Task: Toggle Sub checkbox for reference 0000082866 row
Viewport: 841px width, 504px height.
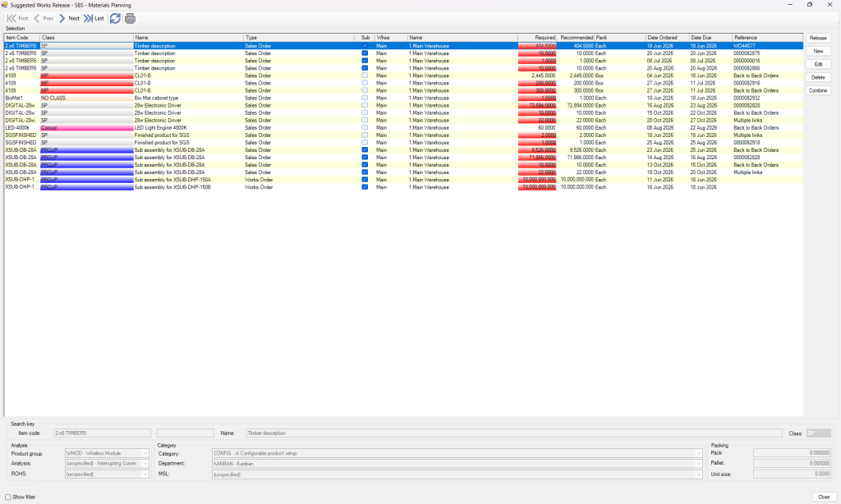Action: click(x=365, y=68)
